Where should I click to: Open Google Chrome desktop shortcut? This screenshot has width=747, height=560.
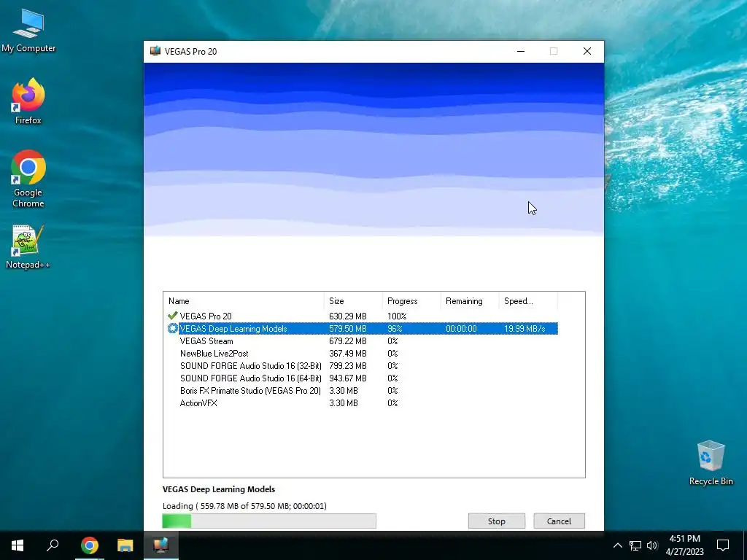click(x=28, y=179)
